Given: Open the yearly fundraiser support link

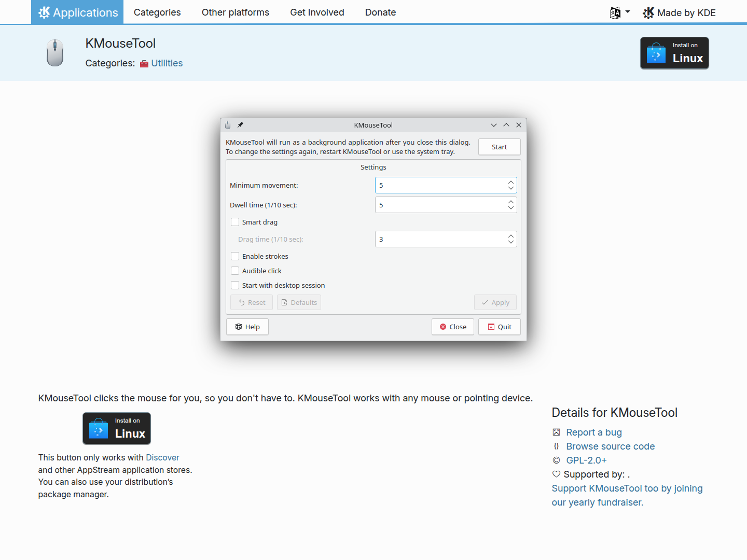Looking at the screenshot, I should point(627,495).
